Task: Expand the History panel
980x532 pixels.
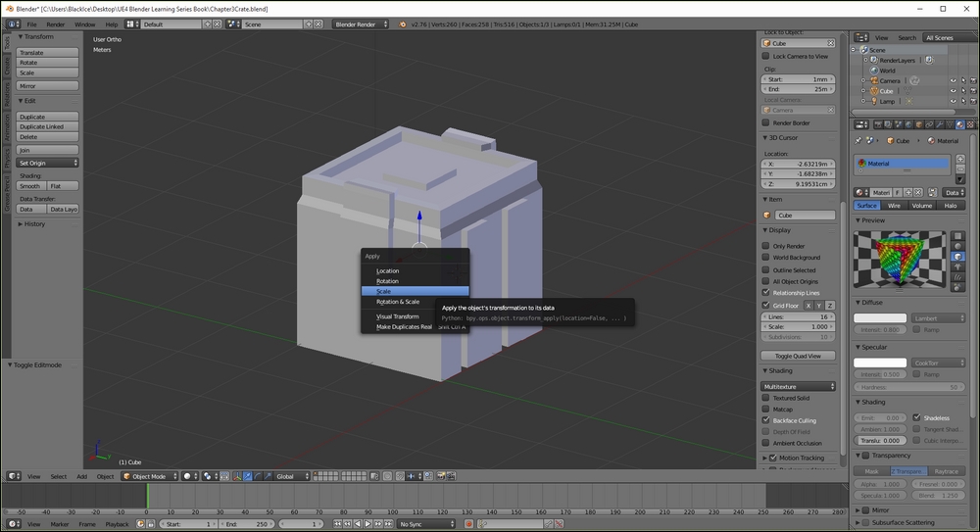Action: (32, 223)
